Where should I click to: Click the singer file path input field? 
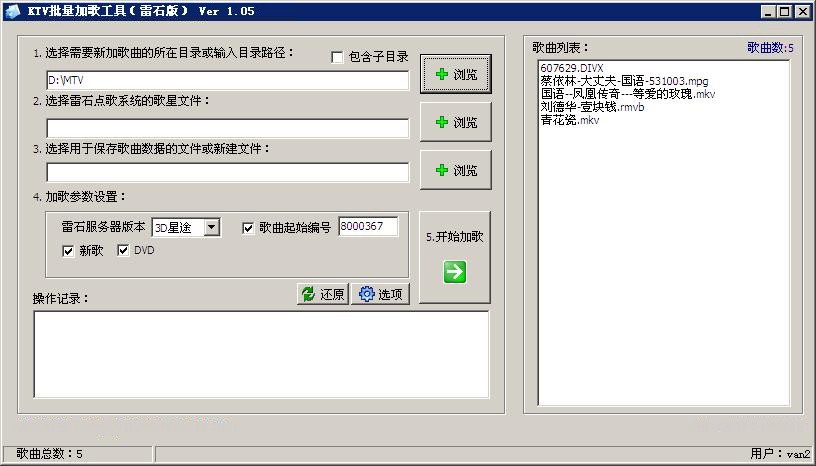(x=227, y=128)
